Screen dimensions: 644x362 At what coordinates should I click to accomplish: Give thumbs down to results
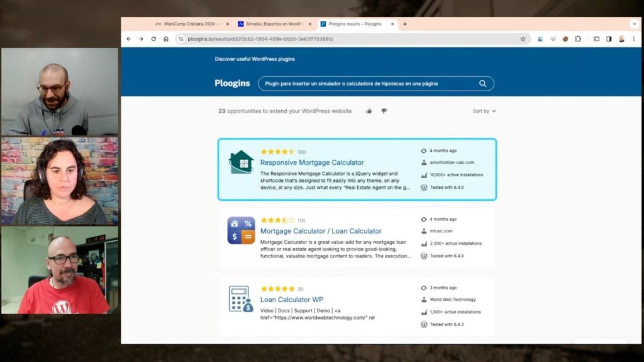point(384,111)
